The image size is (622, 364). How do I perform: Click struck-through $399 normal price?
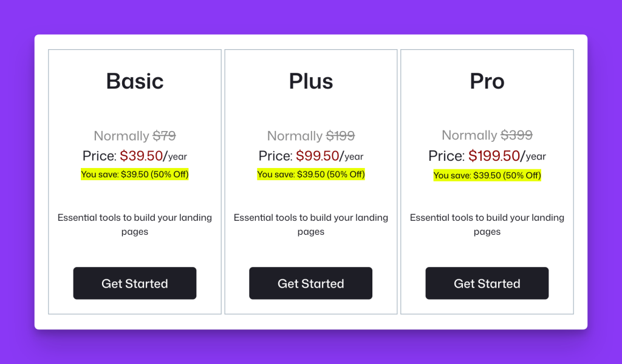[x=516, y=135]
